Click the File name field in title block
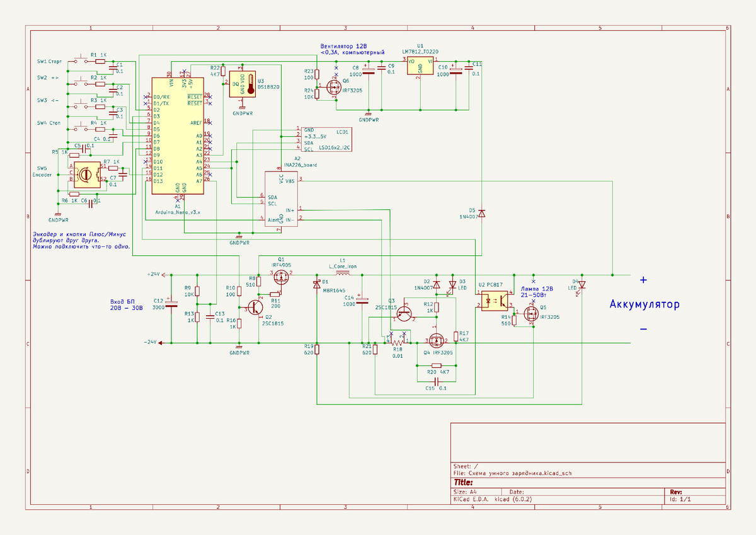756x535 pixels. [x=513, y=473]
